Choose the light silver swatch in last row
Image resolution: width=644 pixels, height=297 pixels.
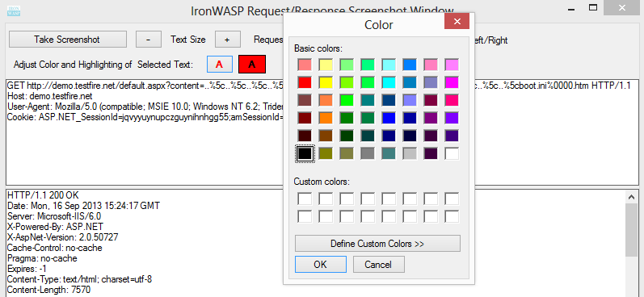[x=410, y=153]
